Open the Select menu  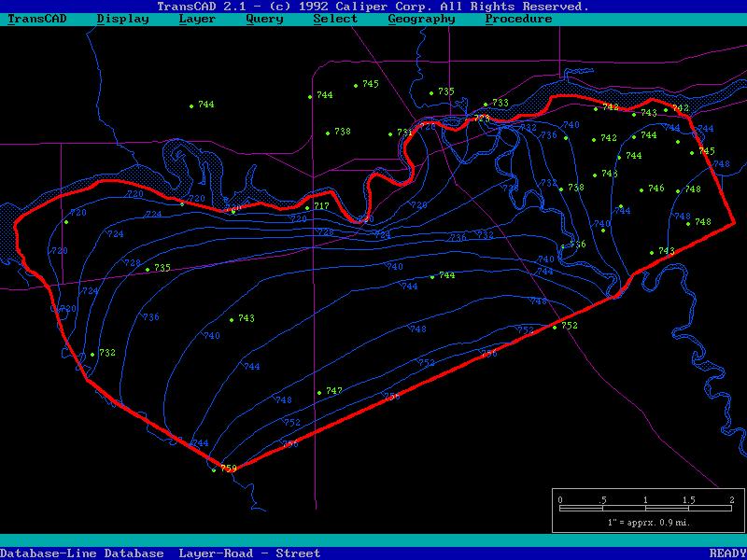click(335, 19)
